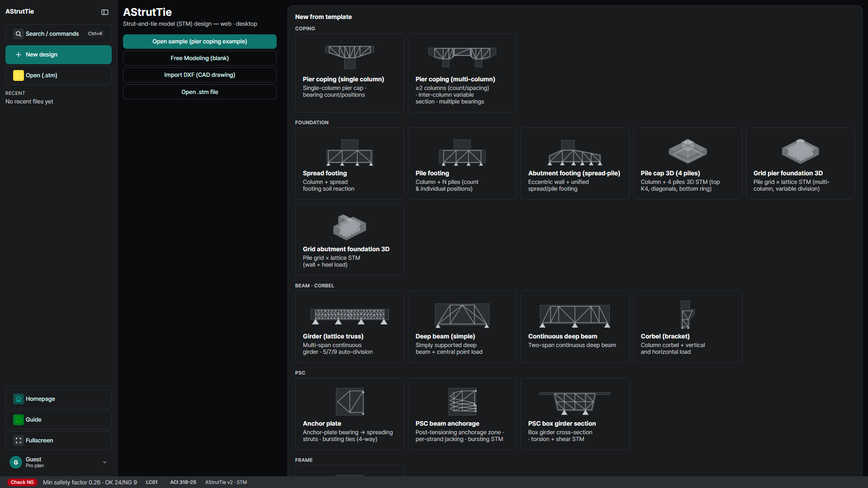
Task: Open the Homepage link label
Action: tap(40, 399)
